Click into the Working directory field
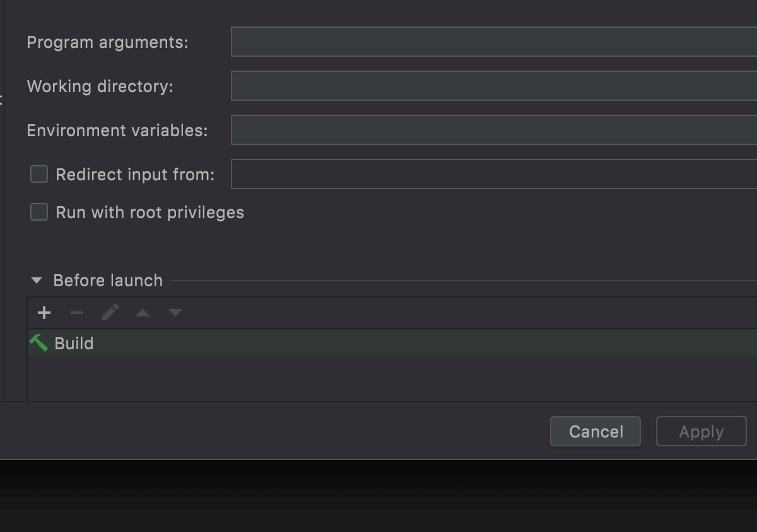The width and height of the screenshot is (757, 532). pos(492,86)
